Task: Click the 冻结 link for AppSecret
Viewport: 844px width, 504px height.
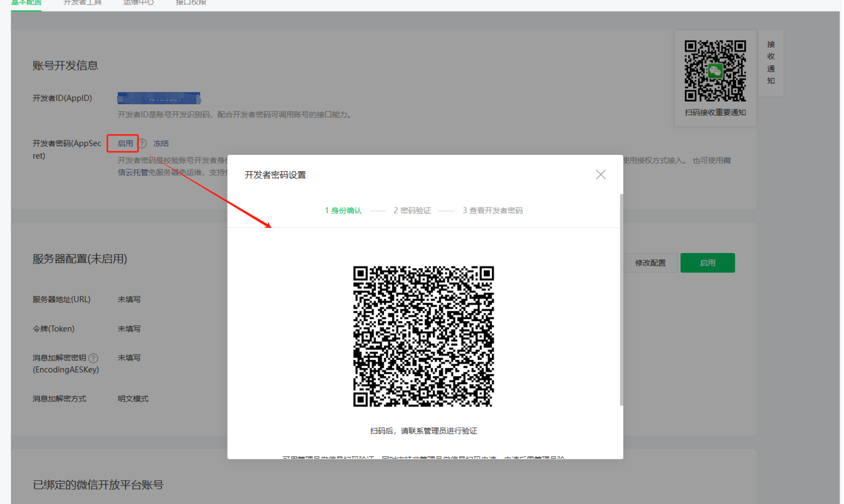Action: (x=161, y=144)
